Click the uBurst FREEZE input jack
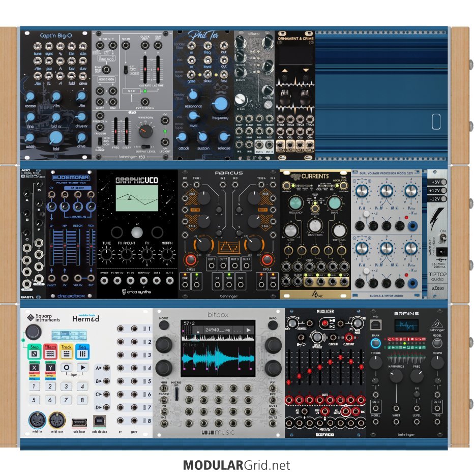Image resolution: width=474 pixels, height=476 pixels. pyautogui.click(x=270, y=118)
